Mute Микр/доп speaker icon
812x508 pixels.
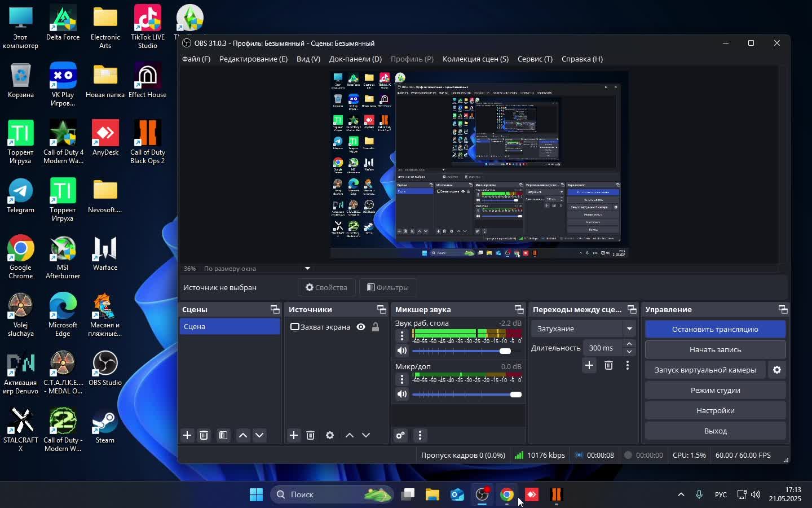point(402,395)
